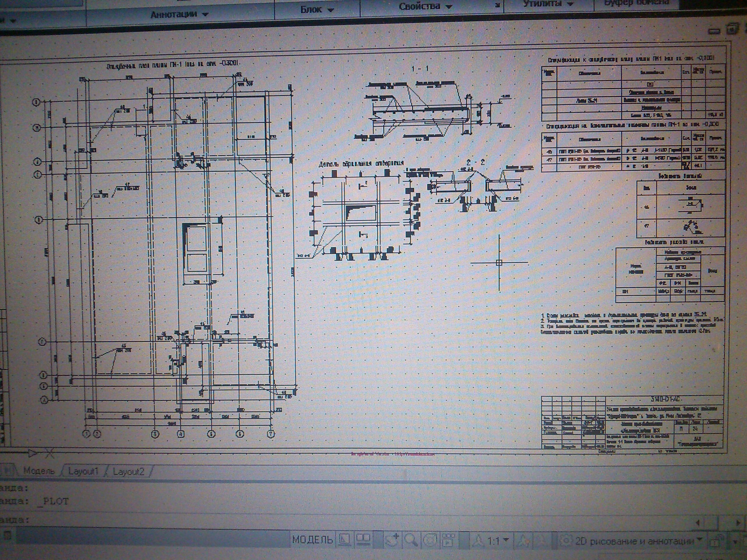Click the "1 - 1" section title in drawing
The width and height of the screenshot is (747, 560).
(x=420, y=69)
